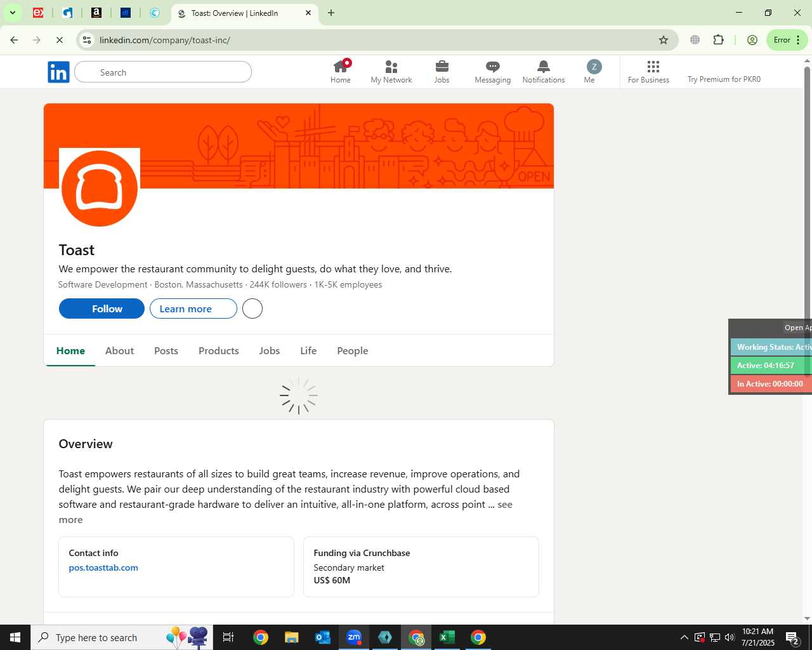Switch to the Posts tab
The height and width of the screenshot is (650, 812).
click(166, 351)
